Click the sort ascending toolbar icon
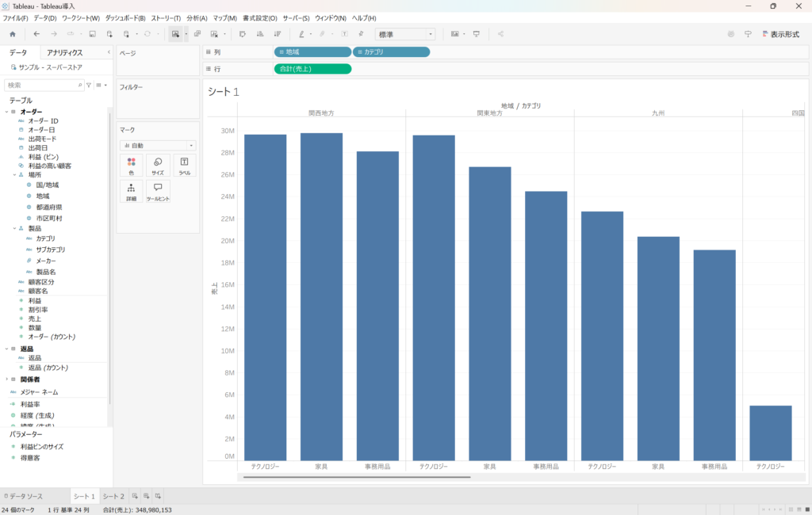Screen dimensions: 812x515 coord(259,34)
